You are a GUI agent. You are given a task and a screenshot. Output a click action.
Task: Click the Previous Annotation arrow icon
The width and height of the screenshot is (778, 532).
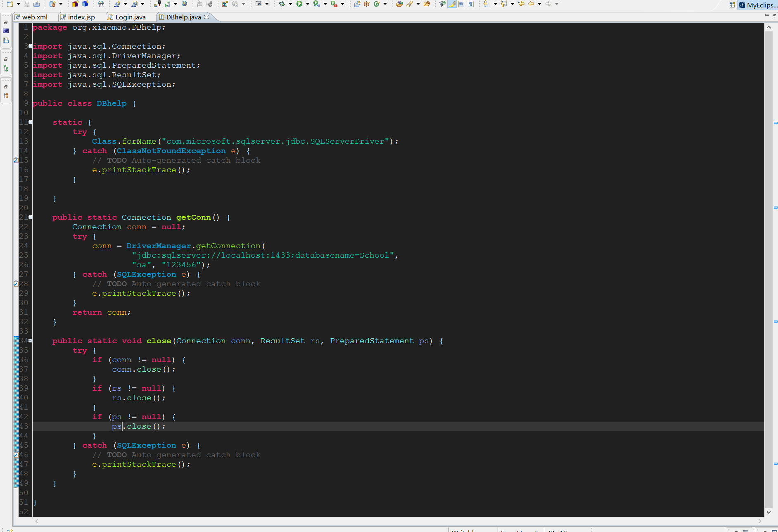point(503,4)
